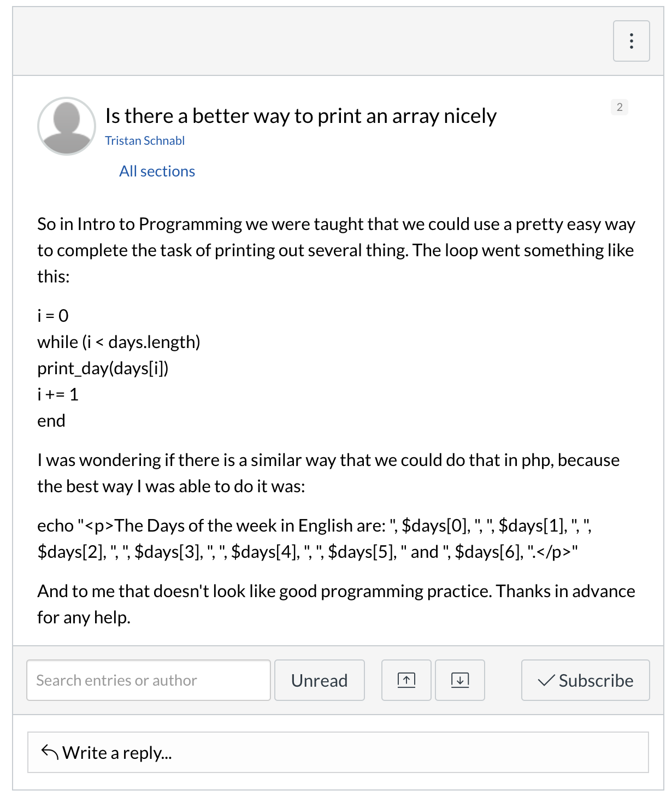672x802 pixels.
Task: Click the paragraph starting "So in Intro to Programming"
Action: (x=336, y=250)
